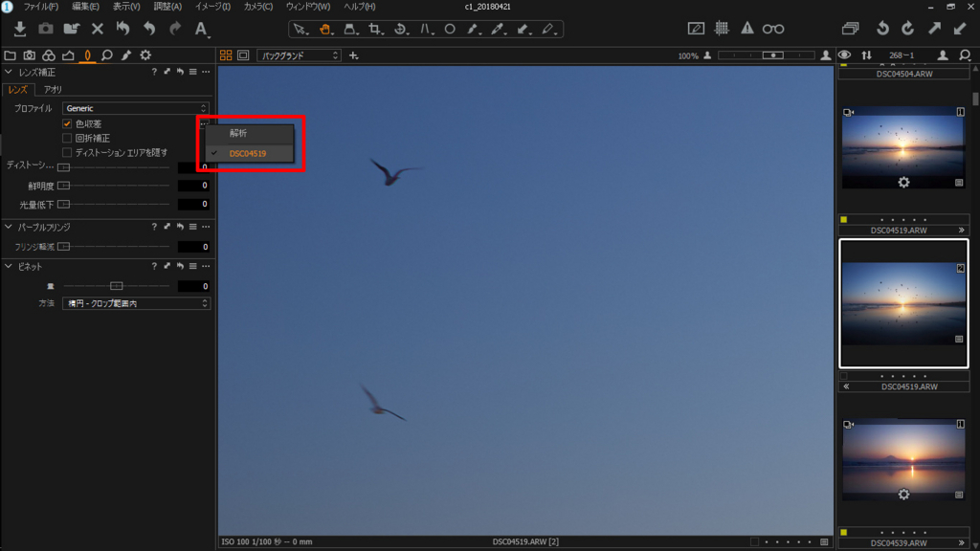Click the レンズ tab
Screen dimensions: 980x551
coord(17,89)
